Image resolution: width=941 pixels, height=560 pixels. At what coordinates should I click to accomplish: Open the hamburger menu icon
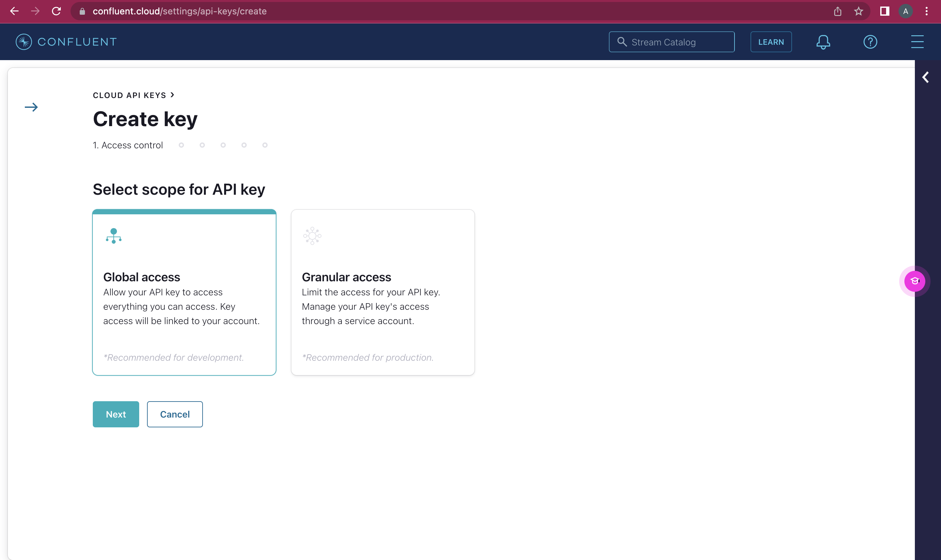(917, 42)
